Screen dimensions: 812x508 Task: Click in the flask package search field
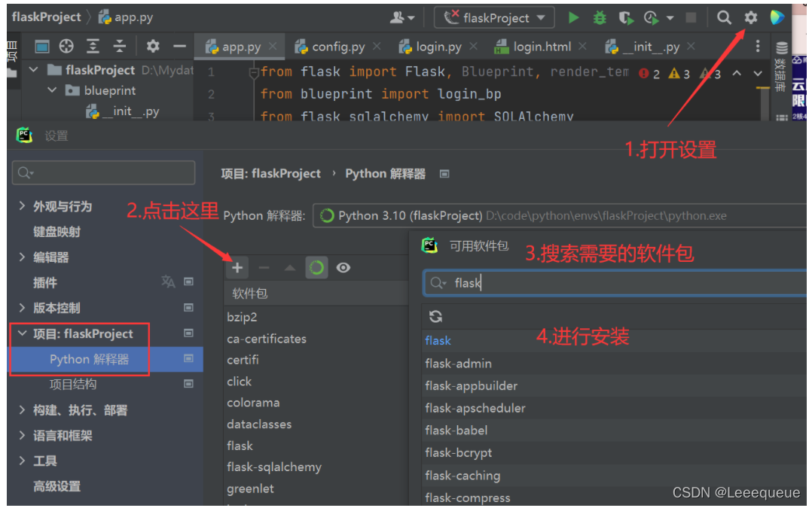click(x=615, y=283)
